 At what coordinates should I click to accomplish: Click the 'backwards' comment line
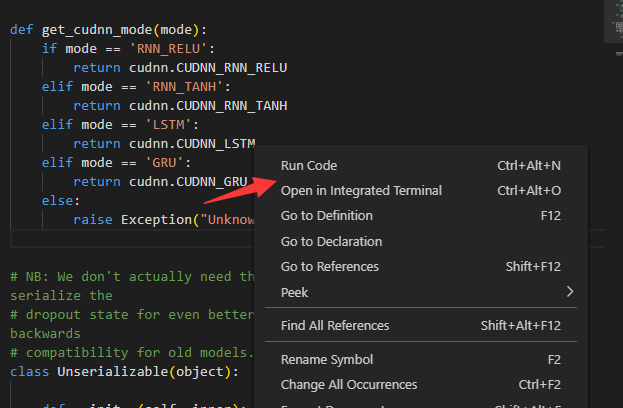(45, 334)
